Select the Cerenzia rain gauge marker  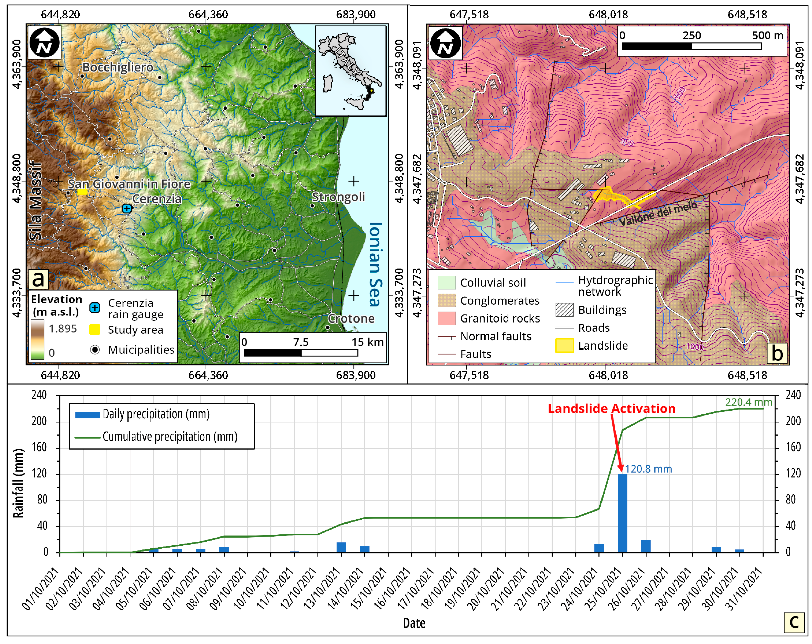(127, 208)
